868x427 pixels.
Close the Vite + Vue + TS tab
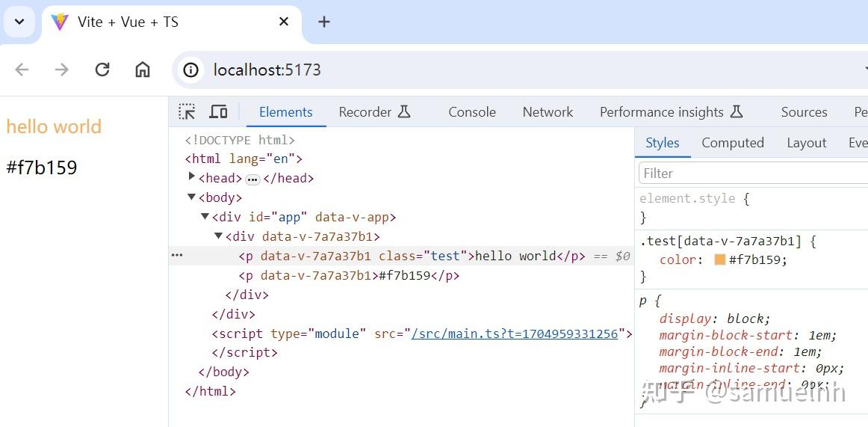(284, 22)
